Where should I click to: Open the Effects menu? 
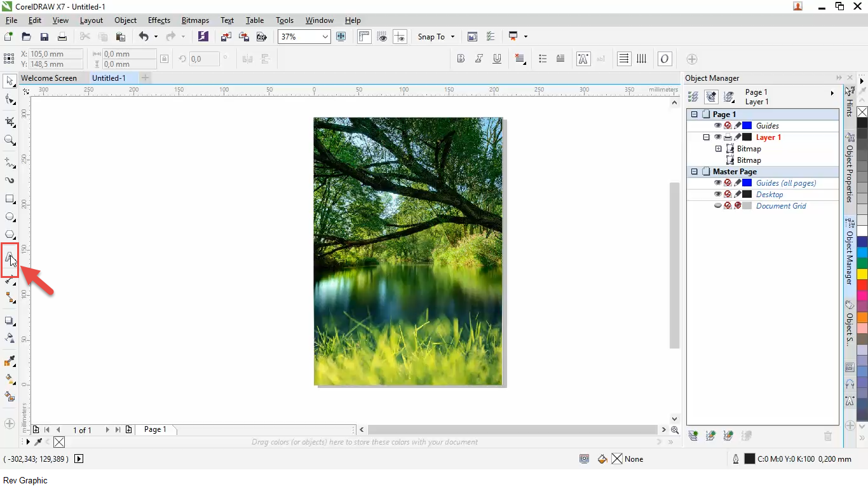(x=159, y=20)
